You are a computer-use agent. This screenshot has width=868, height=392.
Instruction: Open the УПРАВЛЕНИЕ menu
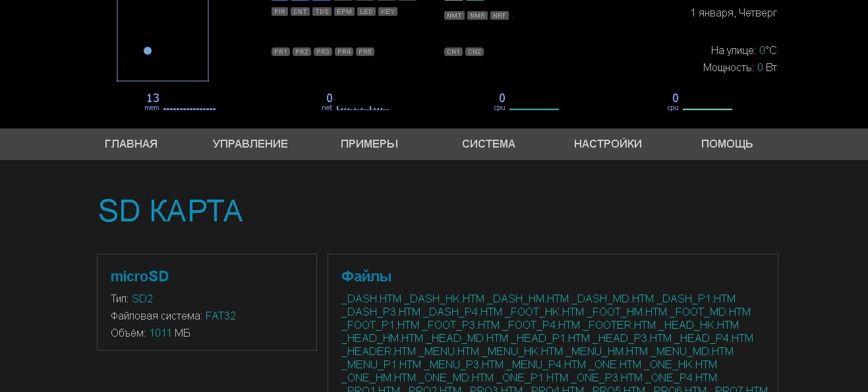(x=250, y=144)
